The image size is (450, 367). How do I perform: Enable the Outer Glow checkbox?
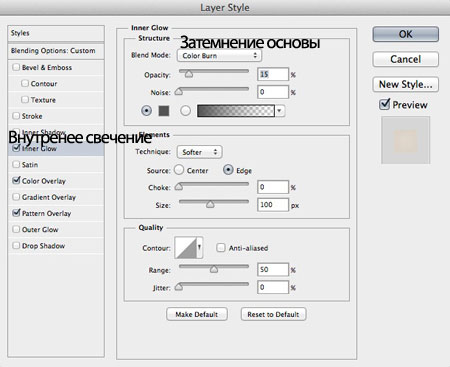coord(16,229)
